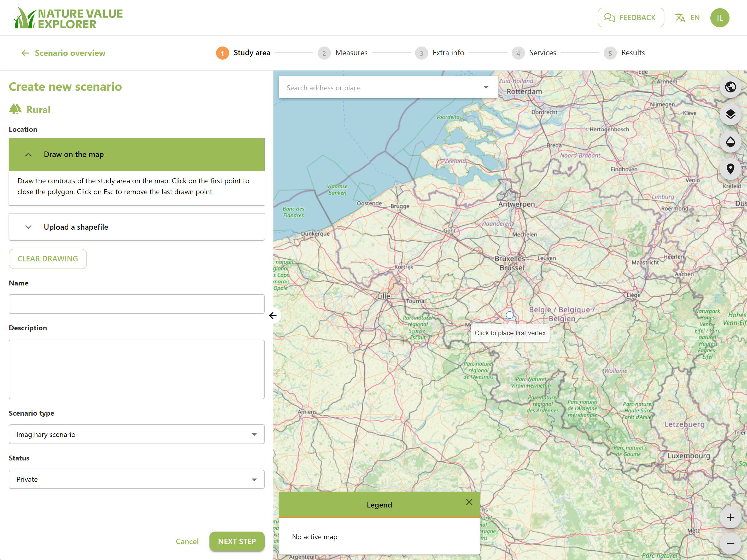747x560 pixels.
Task: Open the Status dropdown showing Private
Action: (x=137, y=479)
